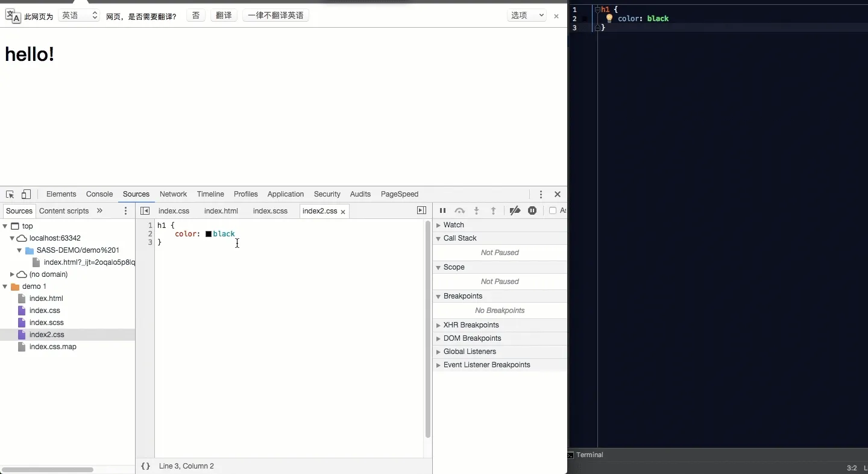Select index.css.map in the file tree
Viewport: 868px width, 474px height.
click(52, 347)
